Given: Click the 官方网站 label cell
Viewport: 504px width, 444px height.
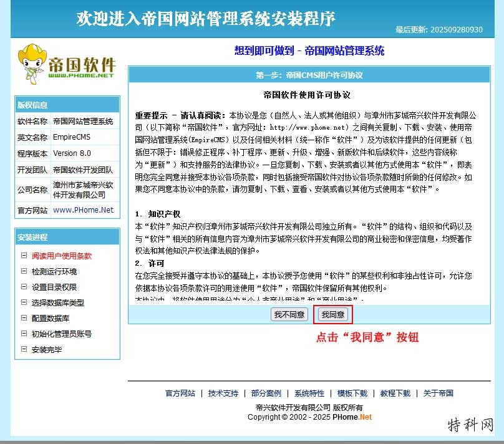Looking at the screenshot, I should tap(32, 210).
